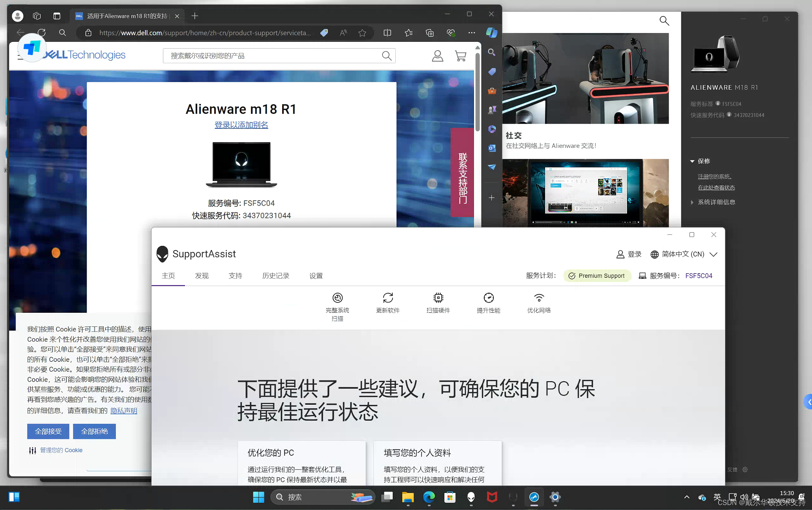
Task: Click the full system scan icon
Action: 337,298
